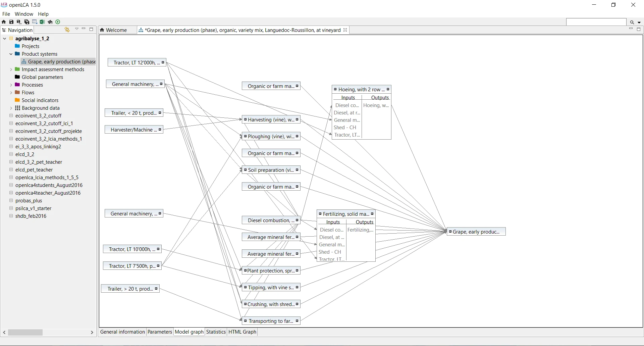
Task: Expand the Impact assessment methods folder
Action: [x=11, y=69]
